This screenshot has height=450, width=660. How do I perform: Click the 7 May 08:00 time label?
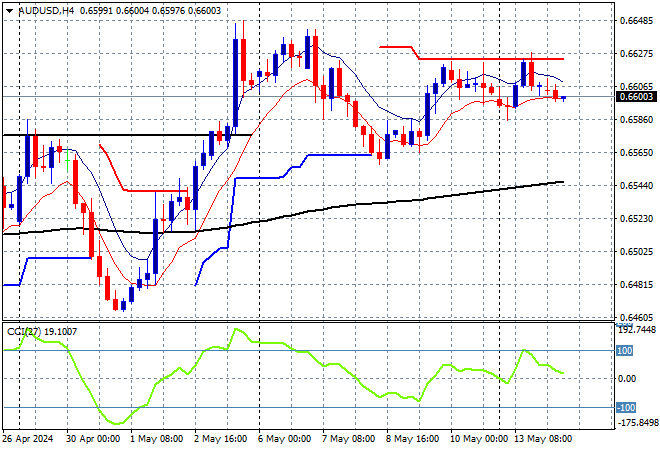tap(349, 439)
